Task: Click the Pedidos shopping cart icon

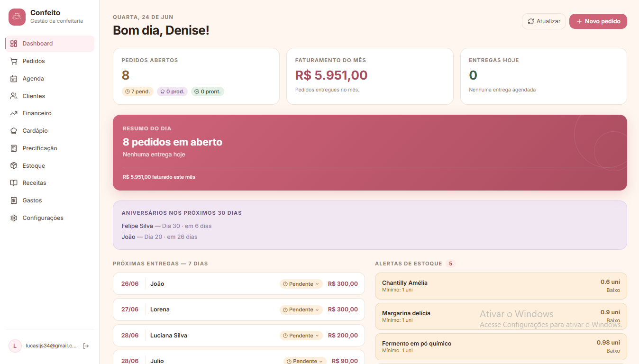Action: click(14, 61)
